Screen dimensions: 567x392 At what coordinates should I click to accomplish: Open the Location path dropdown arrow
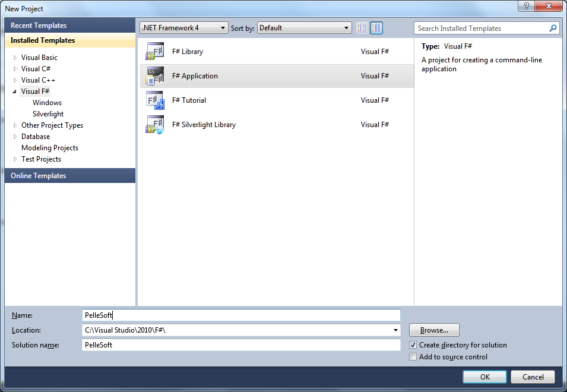point(395,330)
